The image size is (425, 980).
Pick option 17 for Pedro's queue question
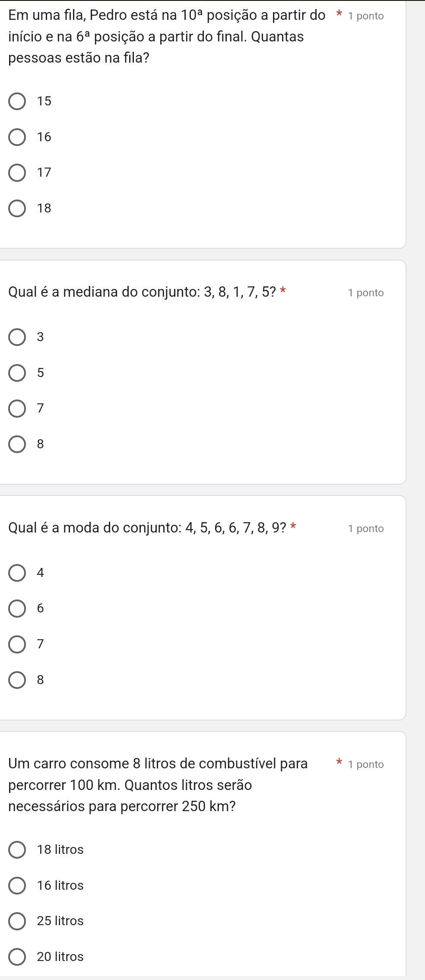[x=17, y=173]
